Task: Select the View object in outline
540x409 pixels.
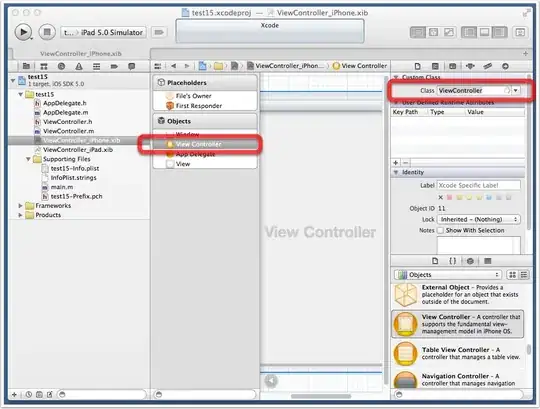Action: pyautogui.click(x=183, y=164)
